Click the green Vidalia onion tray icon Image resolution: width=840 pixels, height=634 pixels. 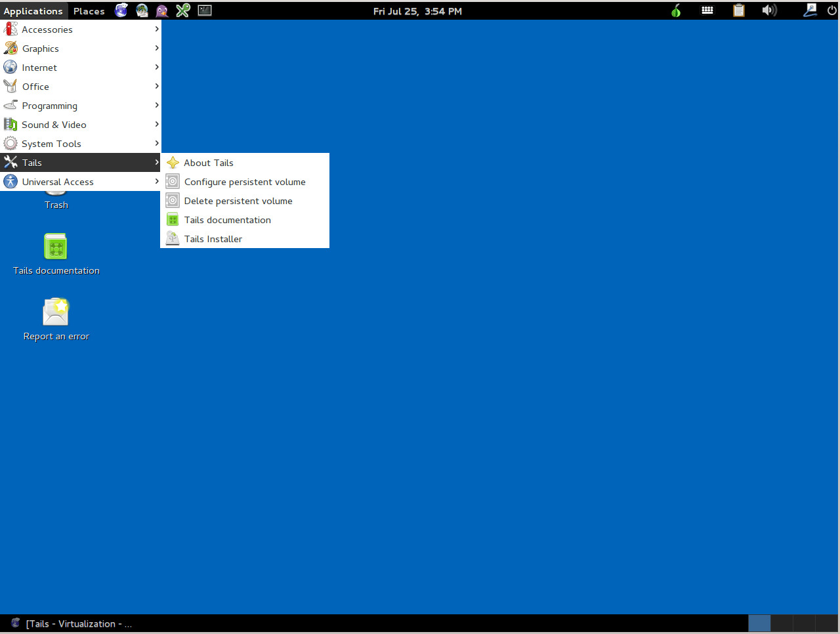point(676,11)
